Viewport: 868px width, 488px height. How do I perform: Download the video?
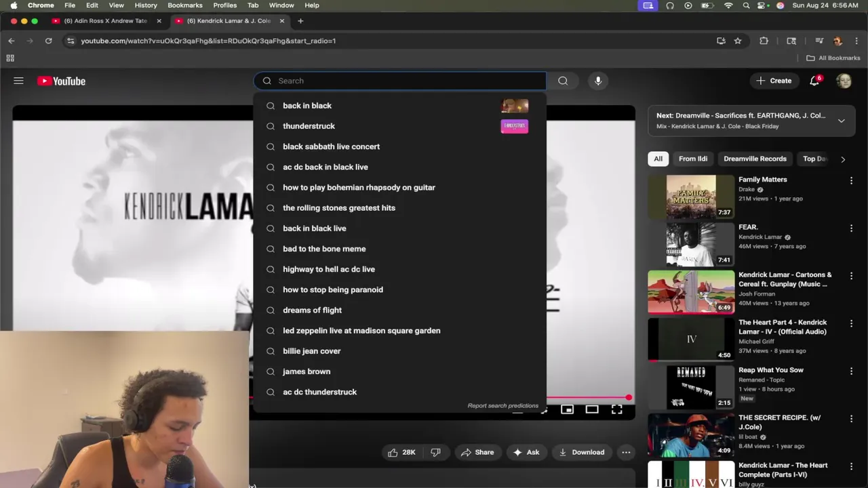pos(581,452)
